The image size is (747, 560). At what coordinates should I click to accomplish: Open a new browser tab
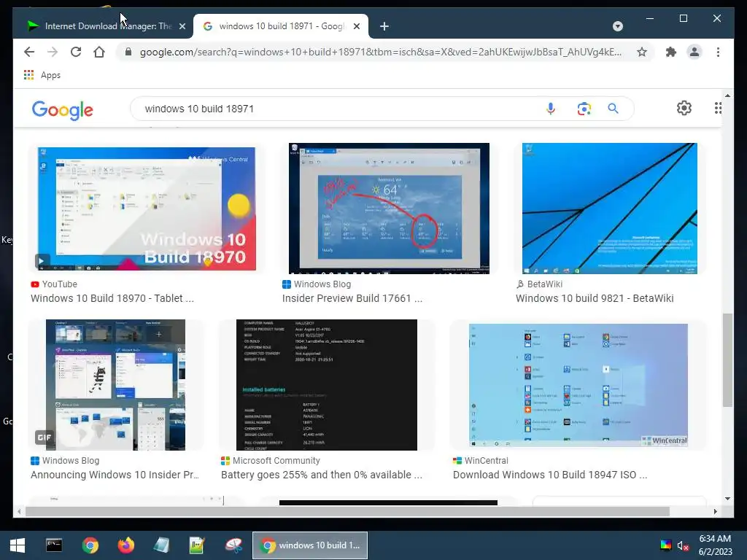[x=384, y=26]
